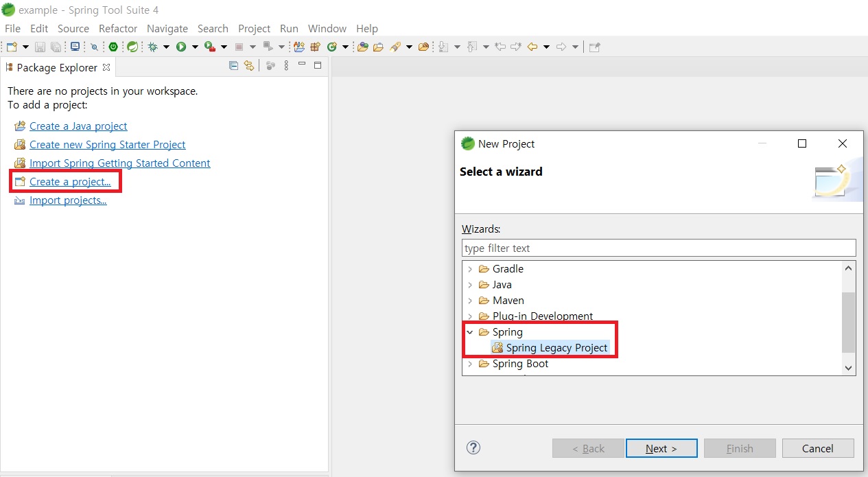868x477 pixels.
Task: Open the New toolbar dropdown arrow
Action: tap(25, 47)
